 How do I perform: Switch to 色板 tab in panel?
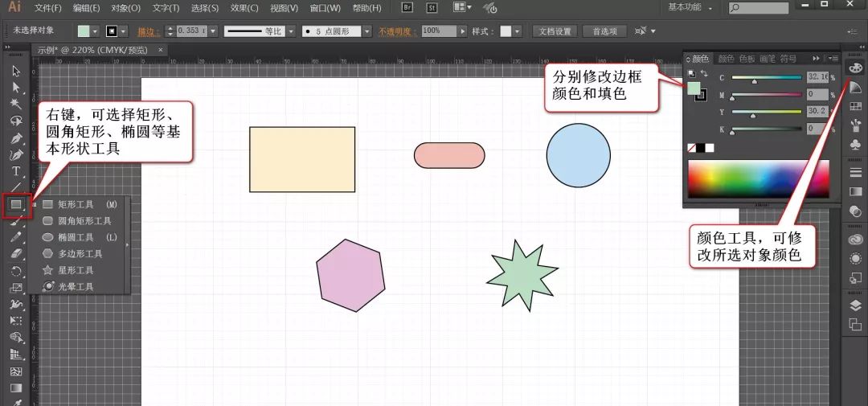coord(747,58)
